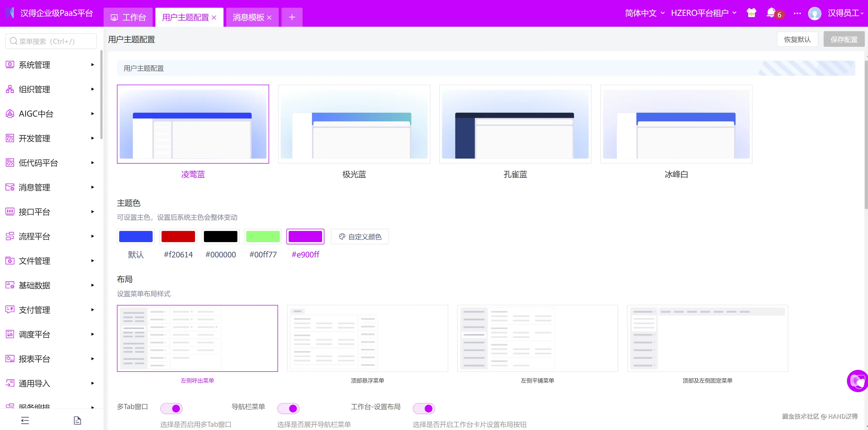Click the 自定义颜色 button
Image resolution: width=868 pixels, height=430 pixels.
[360, 236]
